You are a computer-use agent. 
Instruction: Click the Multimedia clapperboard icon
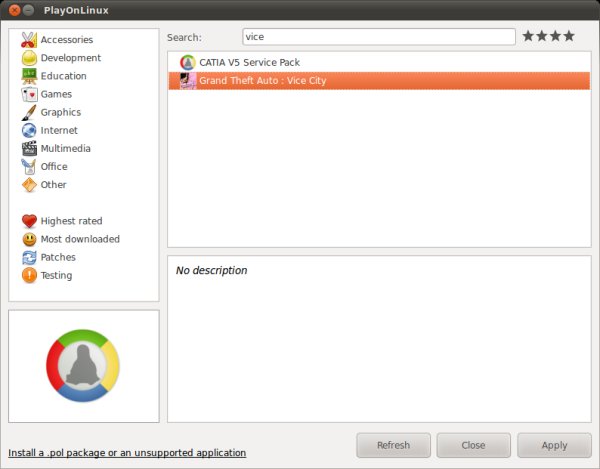pyautogui.click(x=29, y=148)
